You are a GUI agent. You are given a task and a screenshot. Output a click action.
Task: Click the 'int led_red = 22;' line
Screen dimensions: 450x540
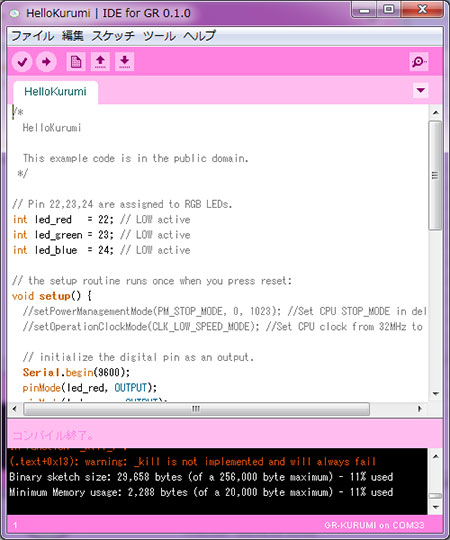[101, 219]
